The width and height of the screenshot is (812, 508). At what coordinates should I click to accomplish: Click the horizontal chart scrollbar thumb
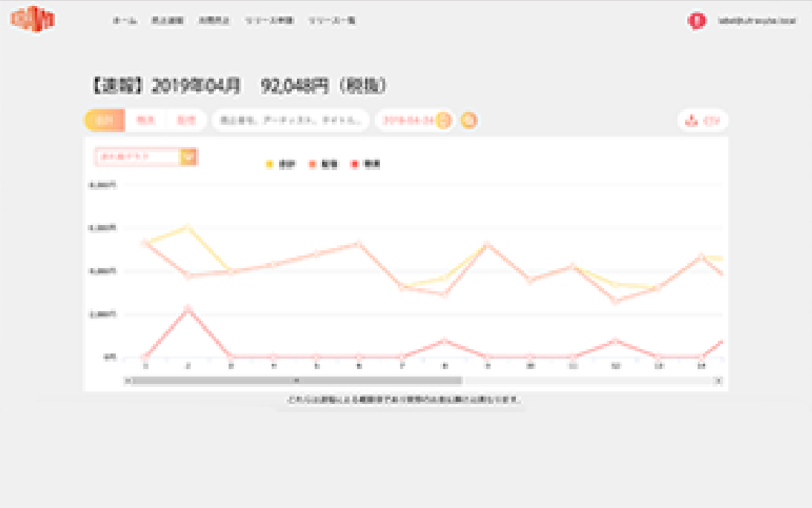coord(297,381)
